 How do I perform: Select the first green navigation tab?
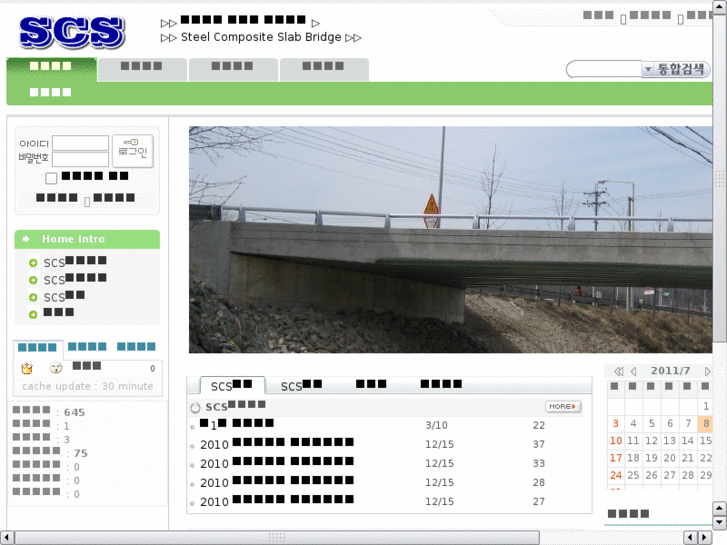click(51, 69)
